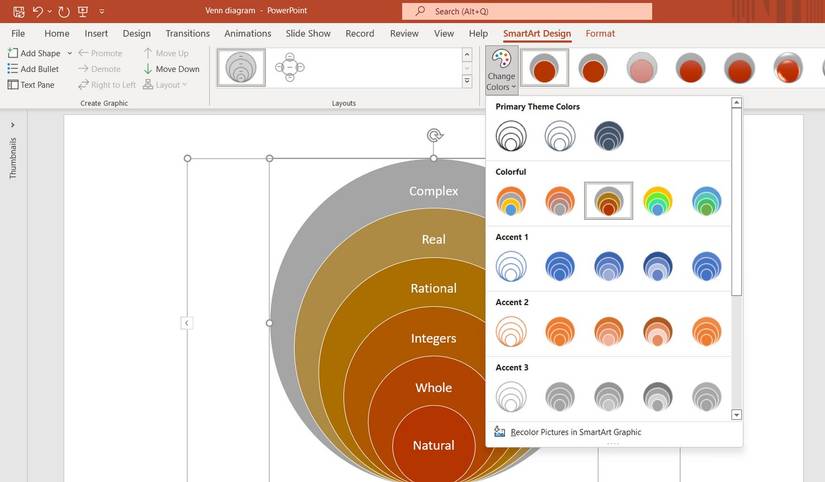Screen dimensions: 825x482
Task: Pick fifth Colorful blue-green option
Action: [707, 200]
